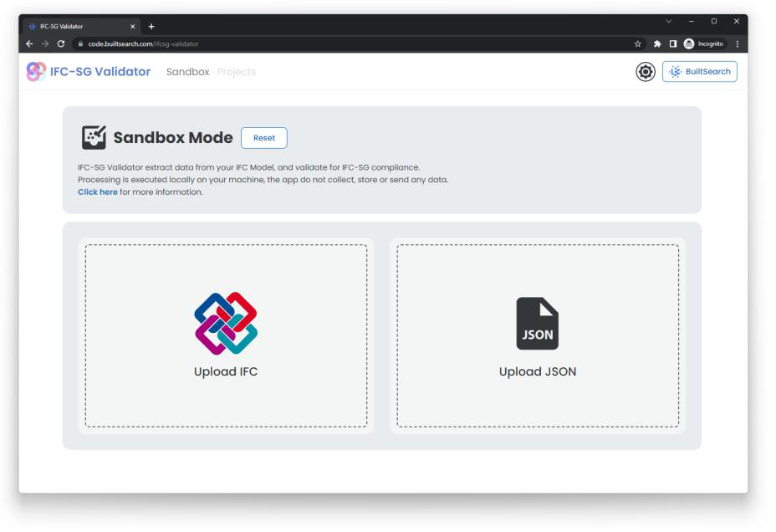
Task: Bookmark this page with the star icon
Action: pyautogui.click(x=638, y=44)
